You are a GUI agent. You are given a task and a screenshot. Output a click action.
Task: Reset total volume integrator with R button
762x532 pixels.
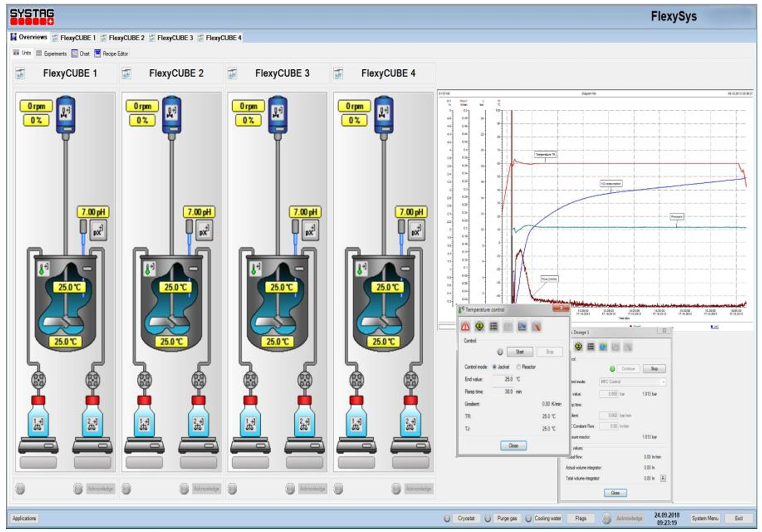663,478
